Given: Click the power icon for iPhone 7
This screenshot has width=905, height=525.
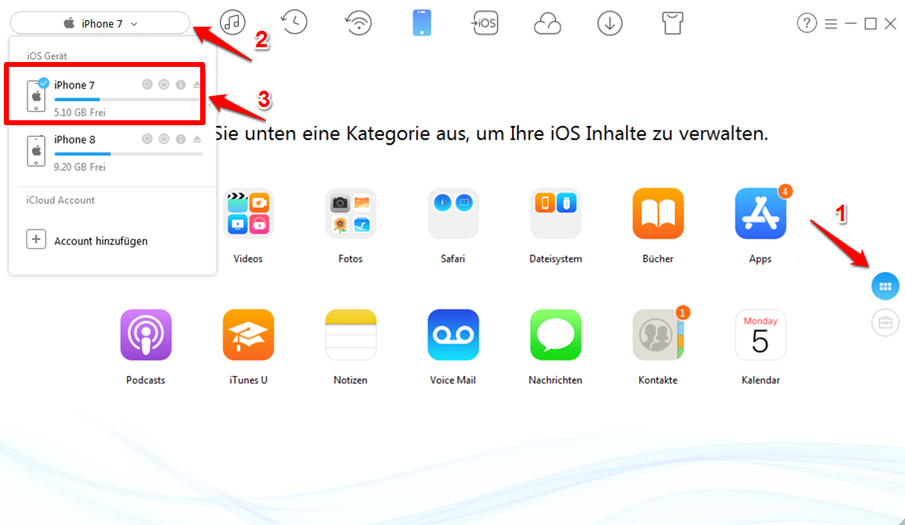Looking at the screenshot, I should [x=164, y=85].
